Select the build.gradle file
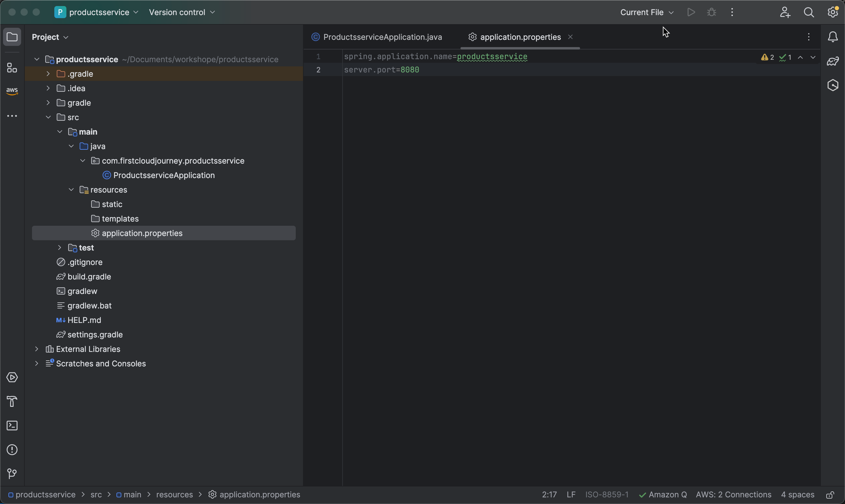Image resolution: width=845 pixels, height=504 pixels. point(84,276)
